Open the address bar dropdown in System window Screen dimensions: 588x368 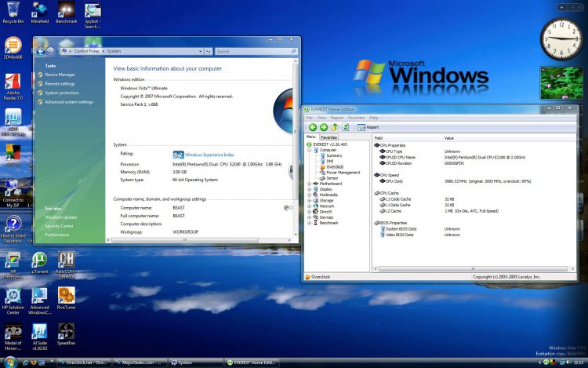pos(200,51)
